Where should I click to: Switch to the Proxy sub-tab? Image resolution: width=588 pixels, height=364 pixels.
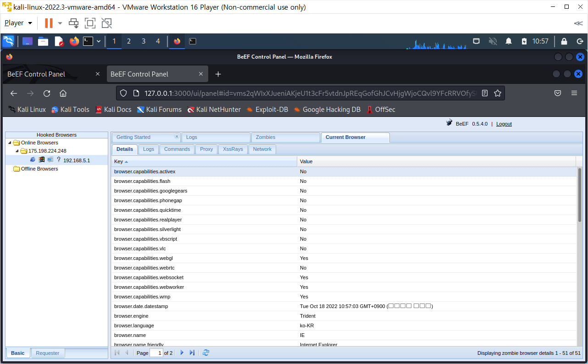206,149
